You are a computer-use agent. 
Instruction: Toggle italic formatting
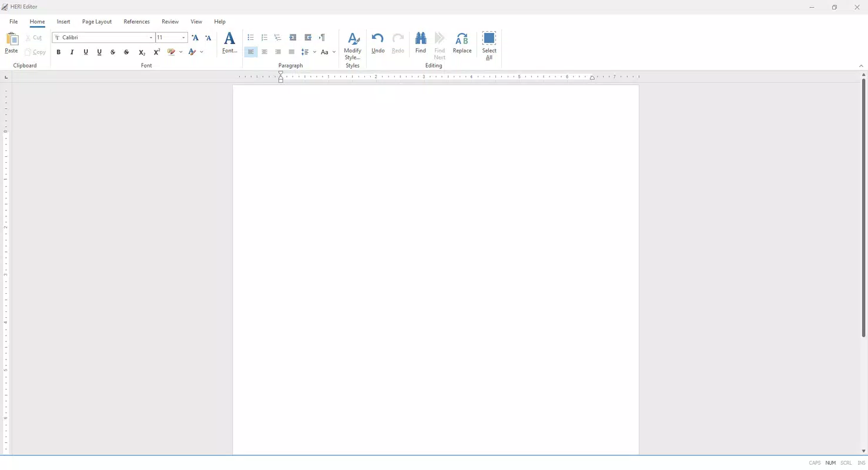(x=72, y=52)
